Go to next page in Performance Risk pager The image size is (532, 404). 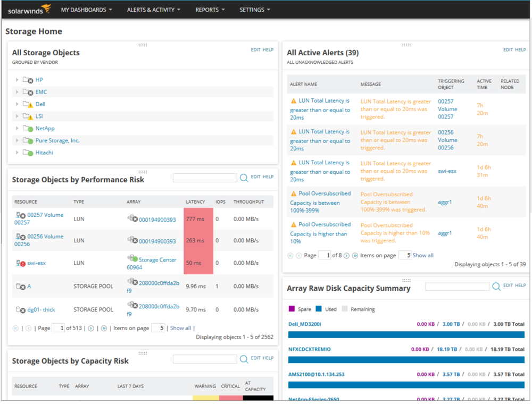coord(91,329)
